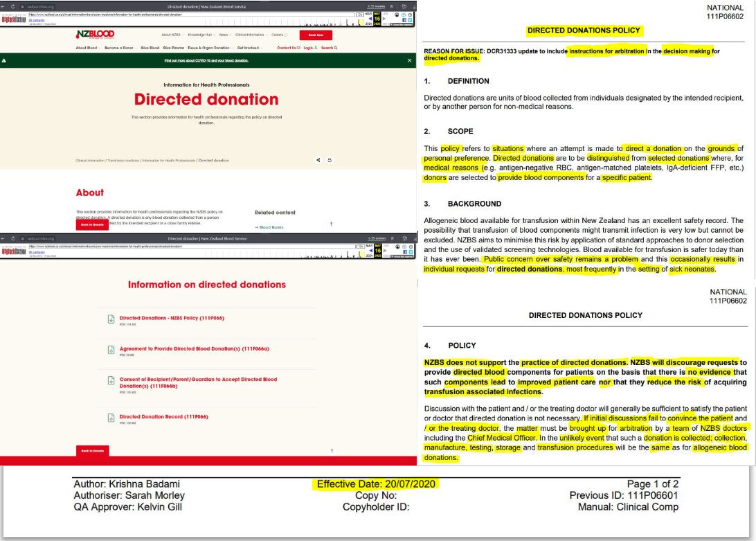The image size is (756, 541).
Task: Click Information for Health Professionals breadcrumb
Action: 169,160
